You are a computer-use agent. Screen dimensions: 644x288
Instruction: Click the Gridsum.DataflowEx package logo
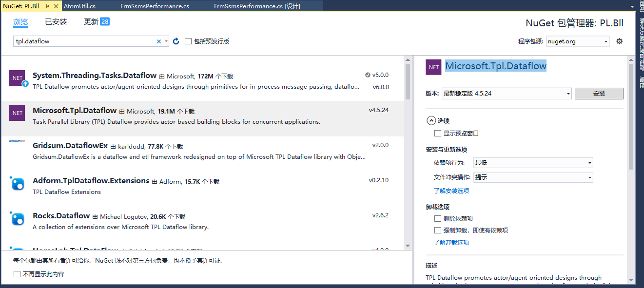pyautogui.click(x=17, y=141)
